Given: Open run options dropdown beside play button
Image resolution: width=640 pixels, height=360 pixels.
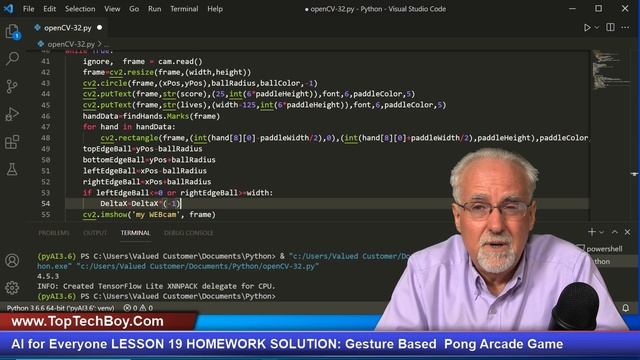Looking at the screenshot, I should (x=597, y=28).
